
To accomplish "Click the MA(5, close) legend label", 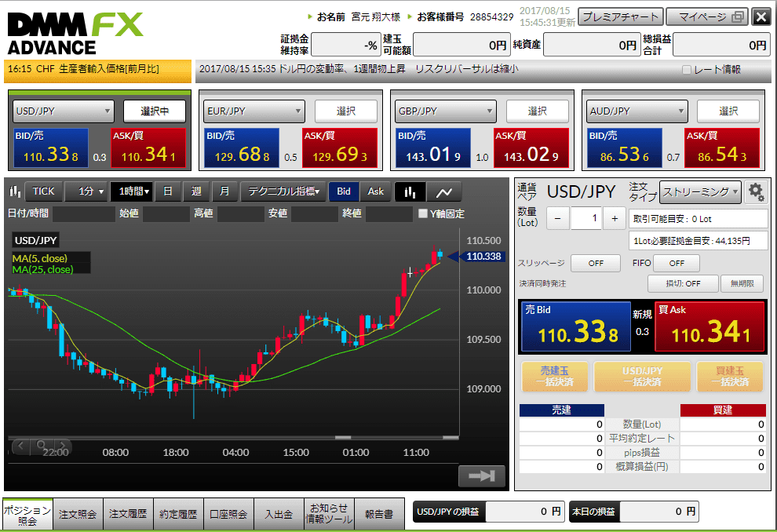I will click(40, 258).
